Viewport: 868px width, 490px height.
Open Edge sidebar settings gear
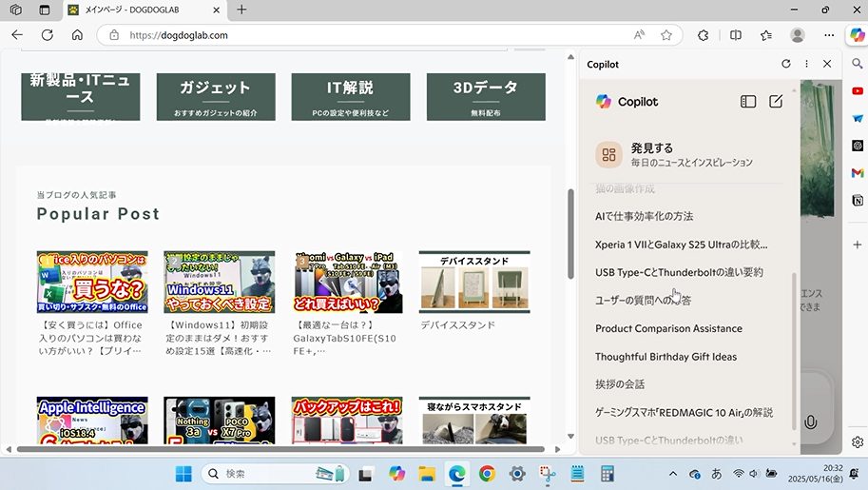coord(858,442)
